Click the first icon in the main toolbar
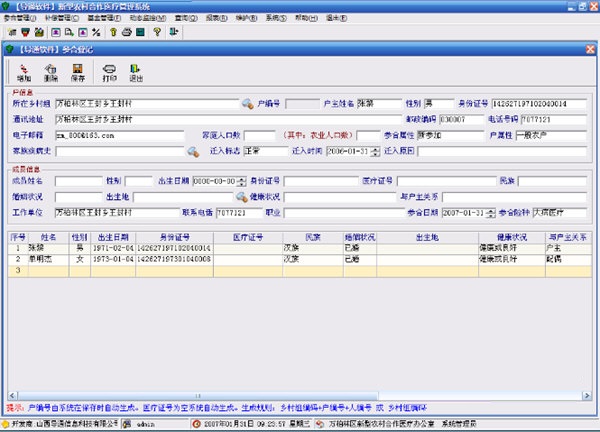Image resolution: width=600 pixels, height=432 pixels. [12, 33]
